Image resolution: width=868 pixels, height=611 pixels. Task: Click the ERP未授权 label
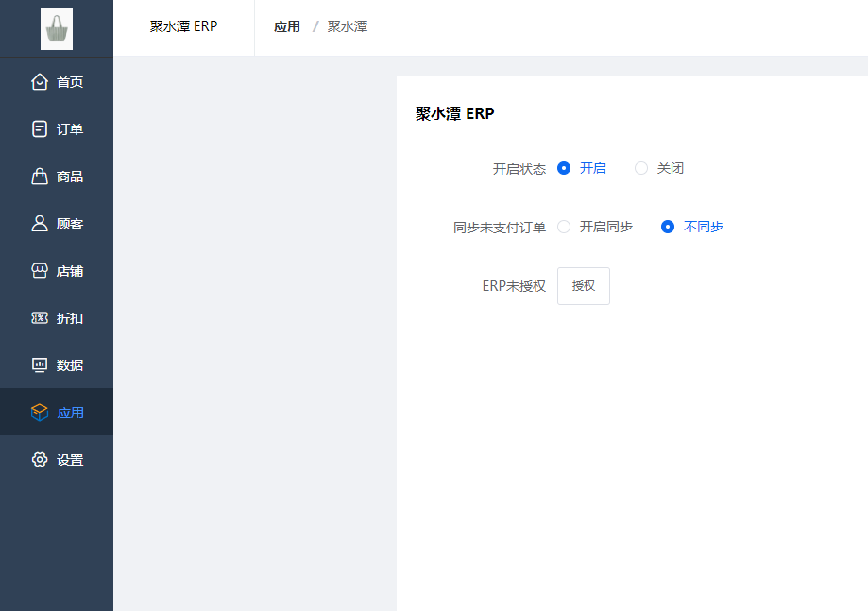[514, 286]
